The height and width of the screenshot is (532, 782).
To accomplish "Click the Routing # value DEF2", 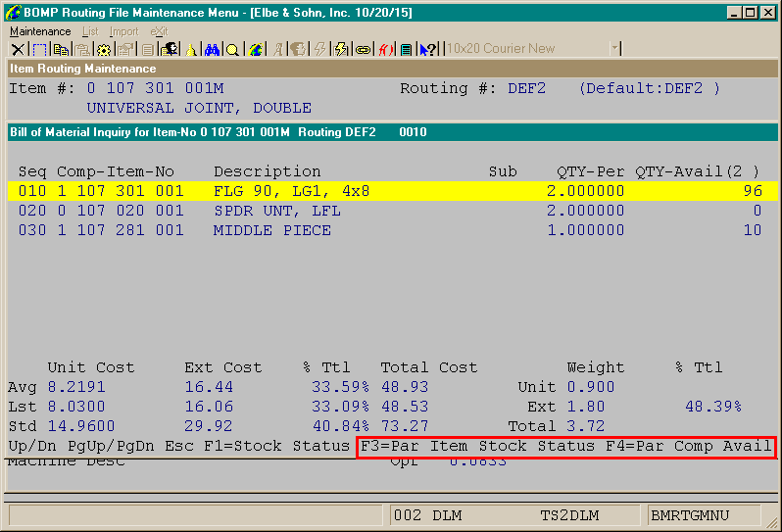I will point(526,88).
